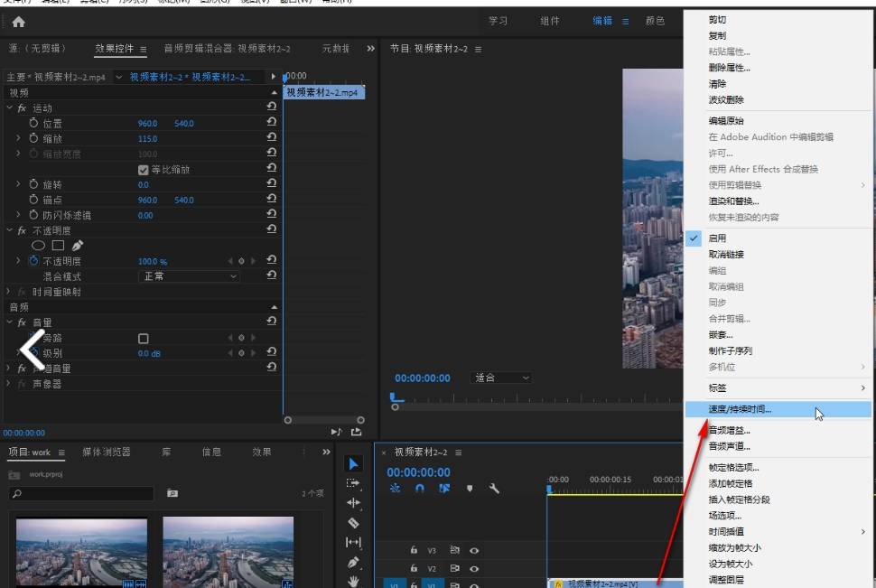Switch to the 颜色 workspace
Screen dimensions: 876x588
[x=656, y=21]
